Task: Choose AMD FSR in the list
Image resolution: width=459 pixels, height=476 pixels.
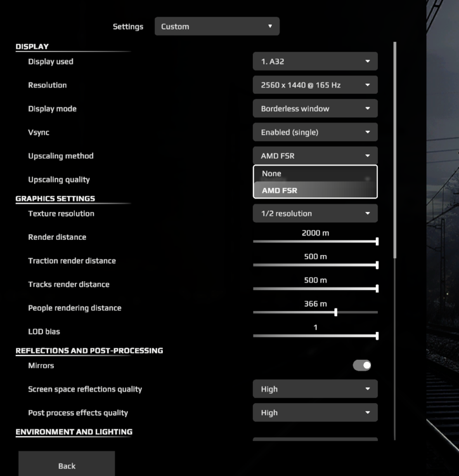Action: (x=314, y=190)
